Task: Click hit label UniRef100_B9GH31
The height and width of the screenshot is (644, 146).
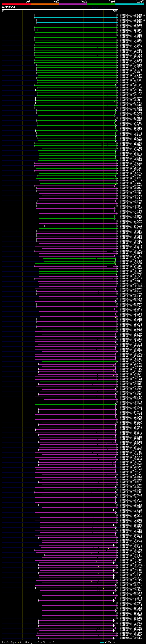Action: [x=131, y=228]
